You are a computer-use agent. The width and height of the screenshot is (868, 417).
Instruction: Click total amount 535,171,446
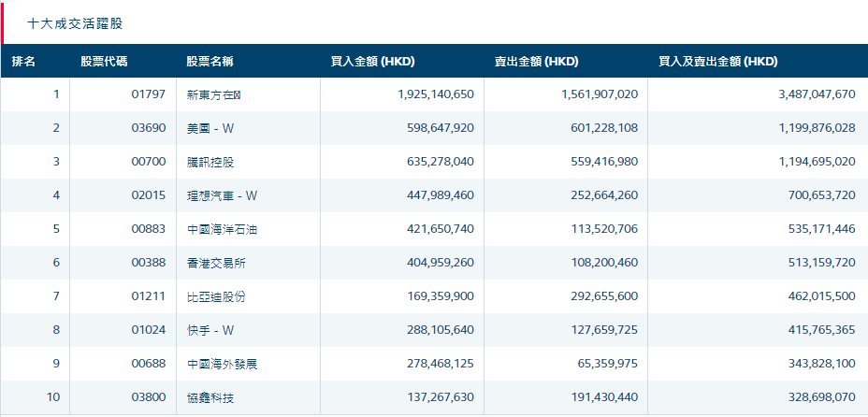[x=822, y=229]
